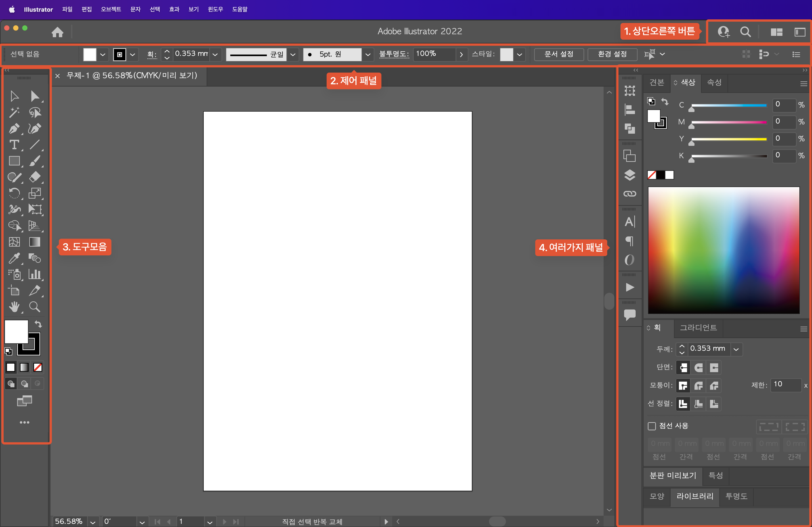Select round cap option for 단면
This screenshot has width=812, height=527.
698,367
